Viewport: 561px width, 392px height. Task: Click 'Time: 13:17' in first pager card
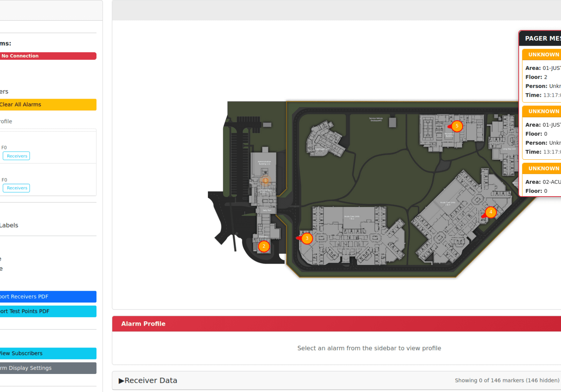(x=543, y=95)
